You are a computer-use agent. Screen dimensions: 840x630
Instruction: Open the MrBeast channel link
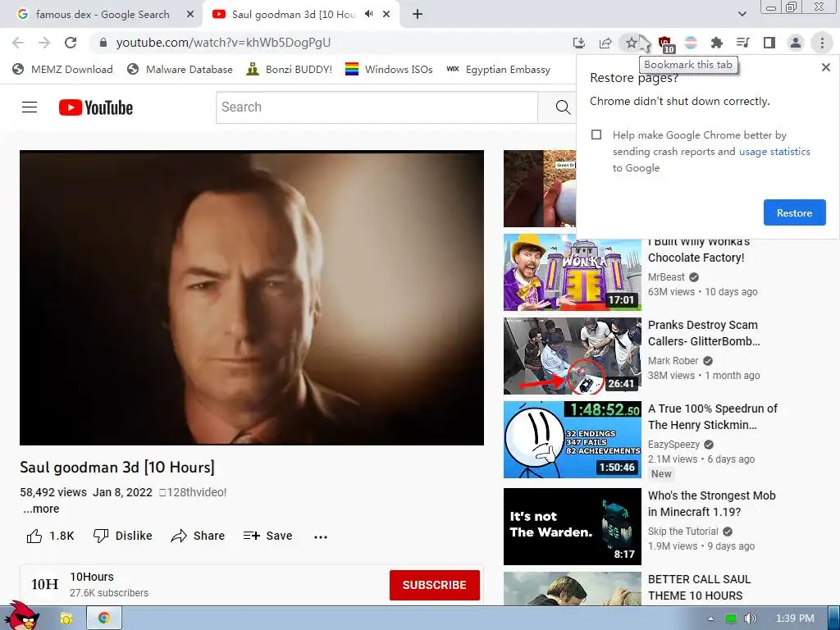(x=666, y=277)
